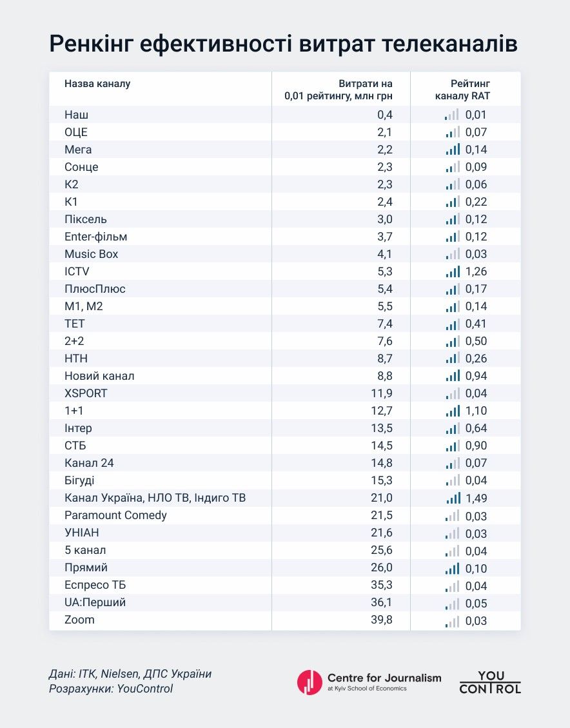Select the Music Box channel name
This screenshot has height=728, width=570.
pyautogui.click(x=92, y=254)
